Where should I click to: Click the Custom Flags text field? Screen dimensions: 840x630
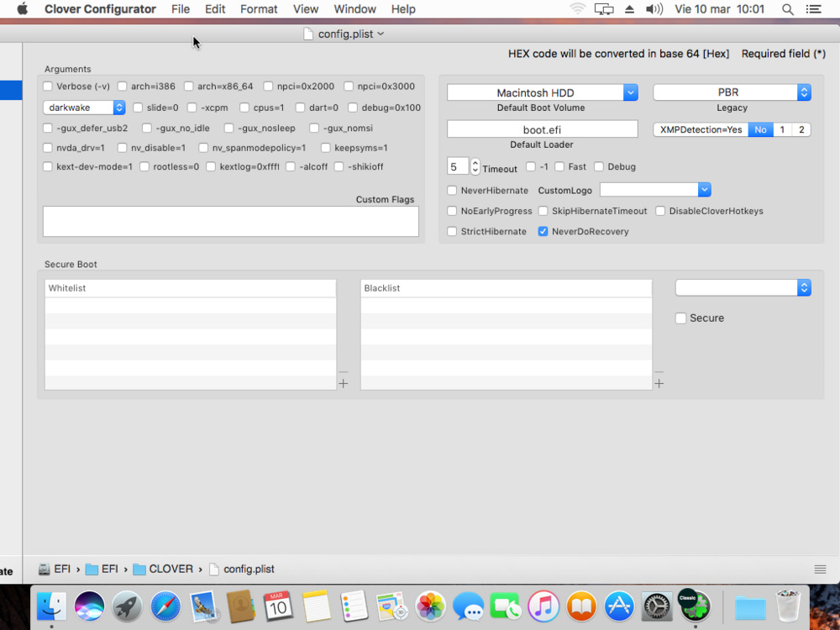[x=231, y=221]
